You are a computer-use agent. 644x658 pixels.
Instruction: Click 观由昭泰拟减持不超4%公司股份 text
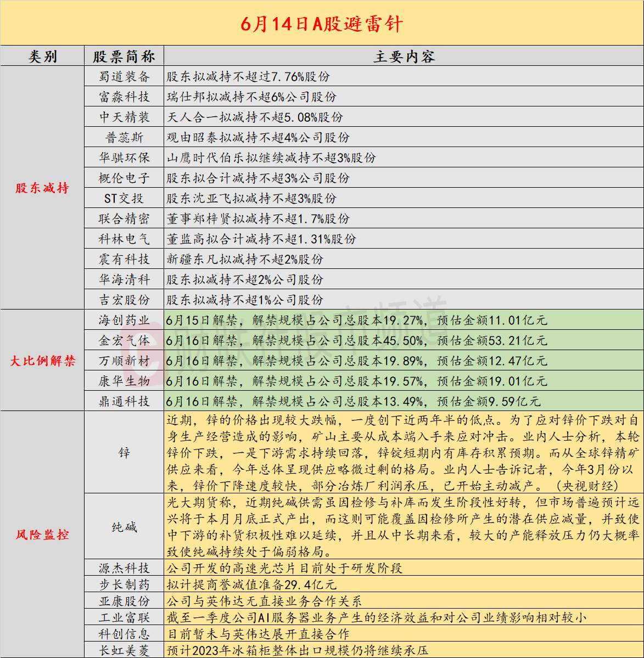pos(258,137)
